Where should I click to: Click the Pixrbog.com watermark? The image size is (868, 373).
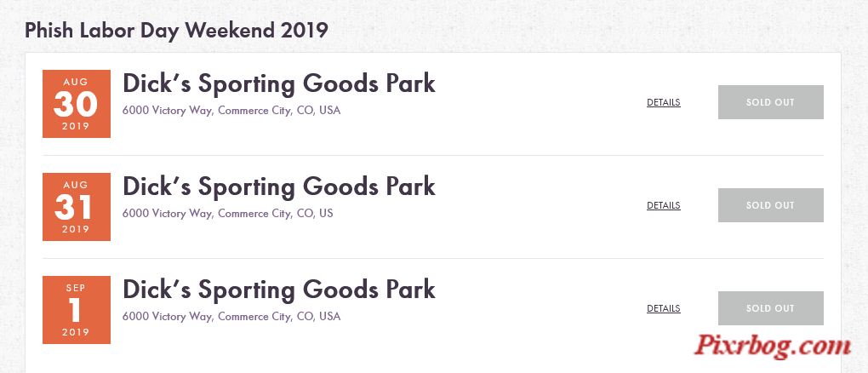[773, 347]
